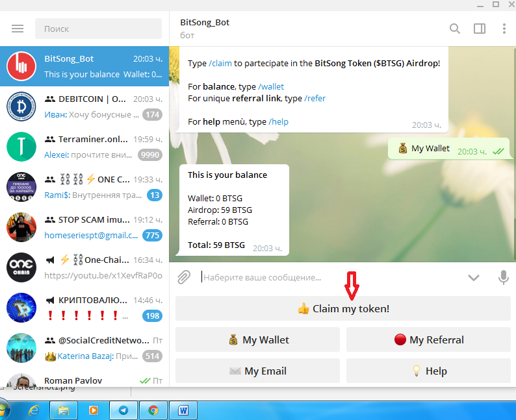Click the sent My Wallet message bubble
Viewport: 516px width, 420px height.
(449, 149)
